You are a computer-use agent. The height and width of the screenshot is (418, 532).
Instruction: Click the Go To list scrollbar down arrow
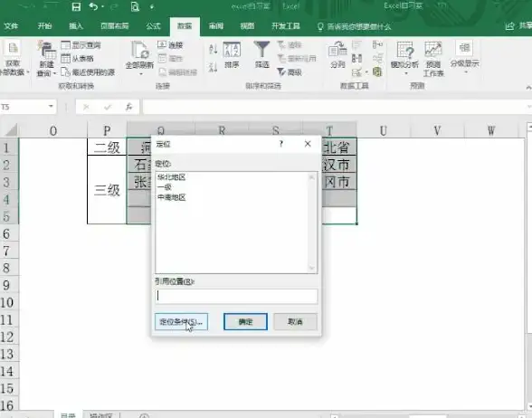coord(312,269)
